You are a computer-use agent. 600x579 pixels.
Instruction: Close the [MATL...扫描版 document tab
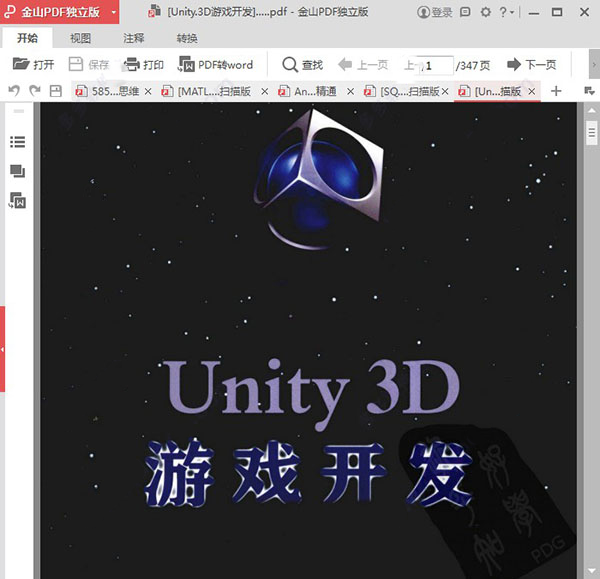coord(264,91)
